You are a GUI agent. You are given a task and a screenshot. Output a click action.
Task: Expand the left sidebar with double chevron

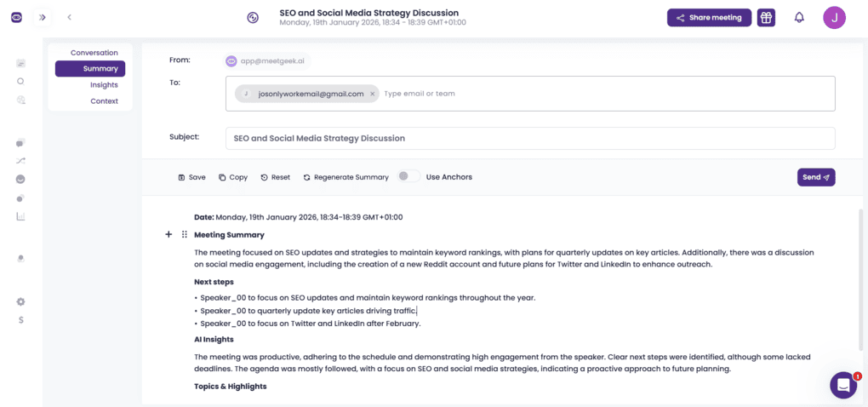(42, 17)
